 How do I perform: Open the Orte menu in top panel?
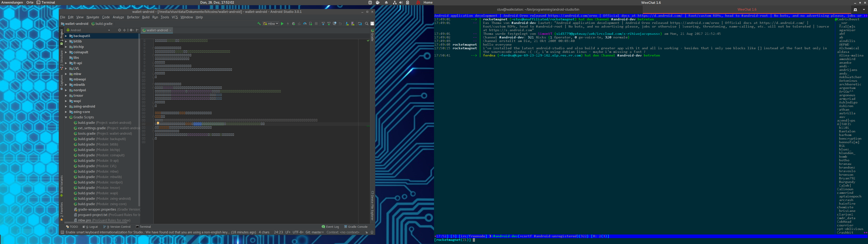[x=30, y=2]
